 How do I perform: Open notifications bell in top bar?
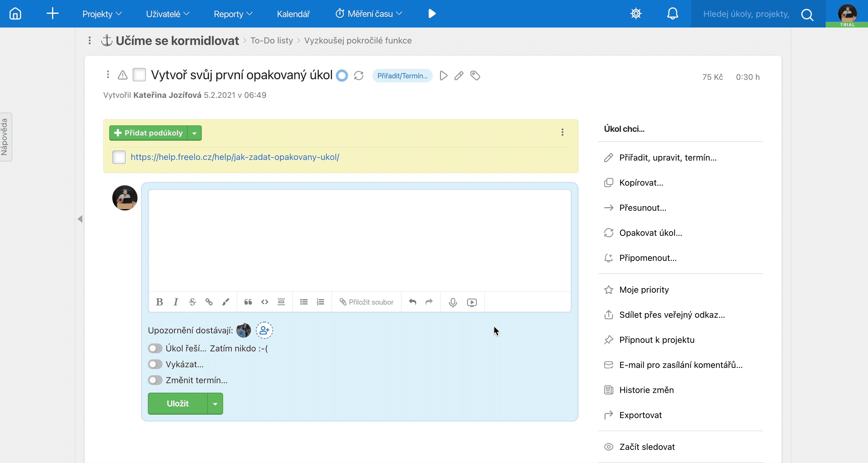click(x=672, y=14)
